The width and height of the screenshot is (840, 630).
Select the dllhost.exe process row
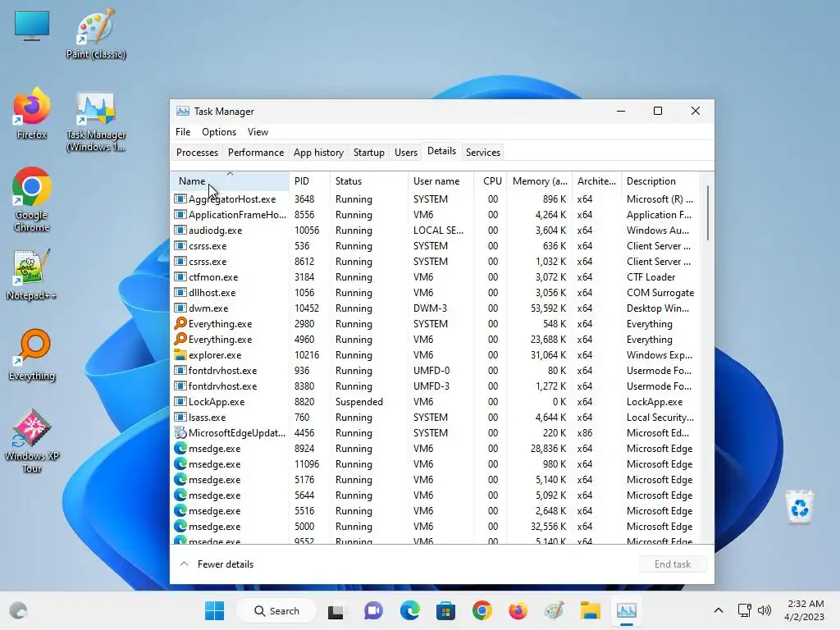click(x=435, y=293)
